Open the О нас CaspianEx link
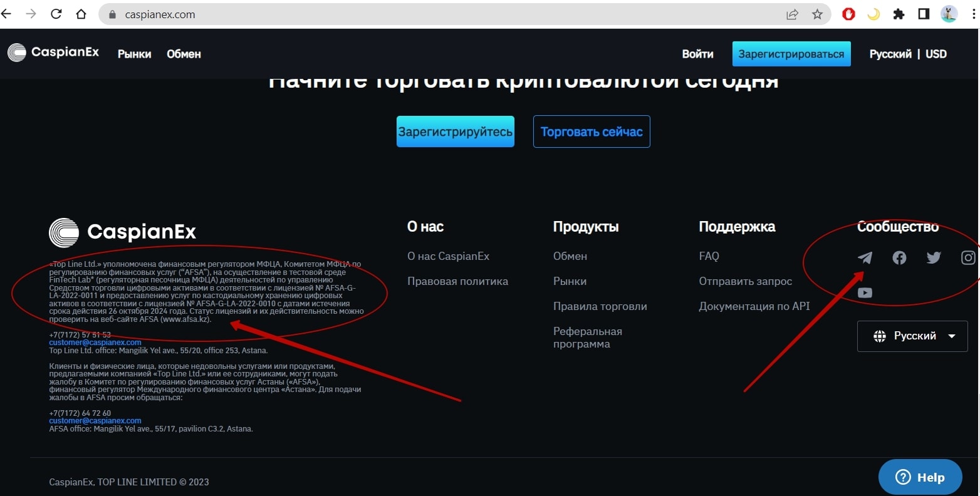This screenshot has height=496, width=980. click(x=448, y=256)
